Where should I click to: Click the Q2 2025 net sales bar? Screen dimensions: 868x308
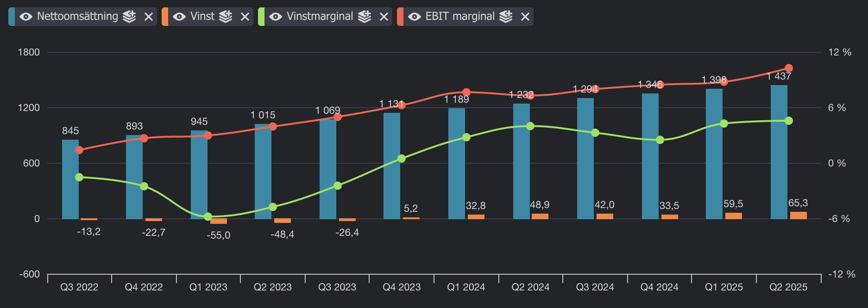779,153
